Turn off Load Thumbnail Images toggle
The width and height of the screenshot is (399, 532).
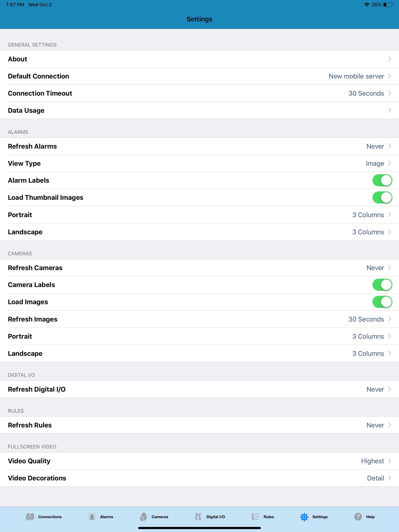coord(382,197)
